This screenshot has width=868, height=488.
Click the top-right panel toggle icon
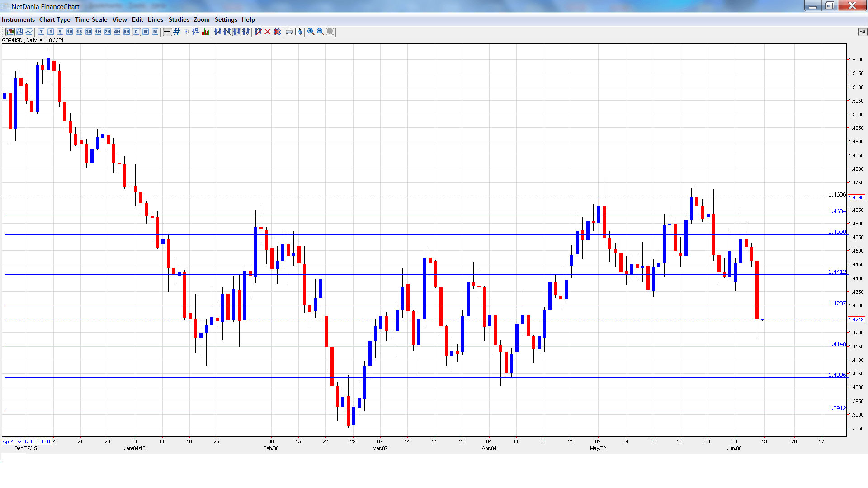(862, 32)
